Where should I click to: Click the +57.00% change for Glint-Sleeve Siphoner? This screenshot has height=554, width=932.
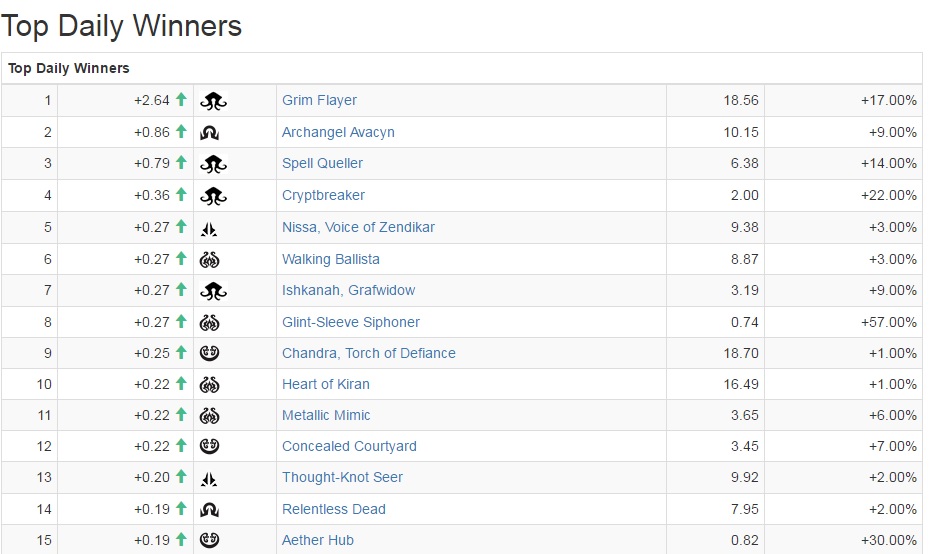tap(888, 322)
